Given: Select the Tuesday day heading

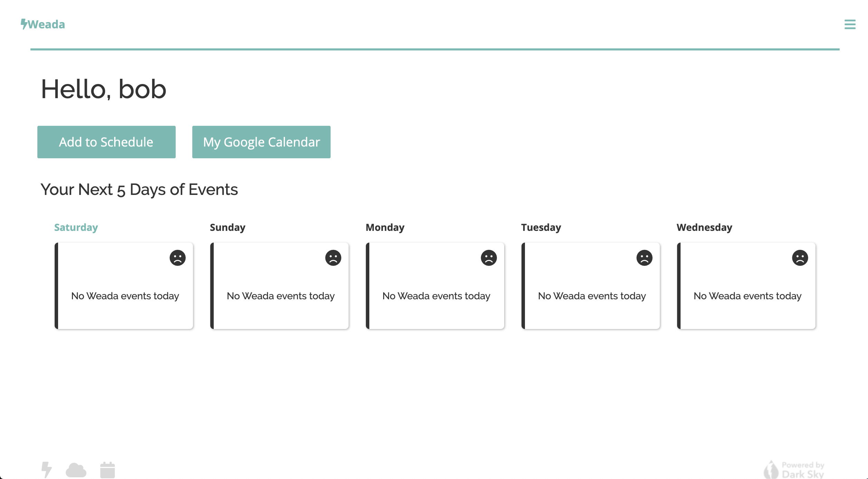Looking at the screenshot, I should coord(541,227).
